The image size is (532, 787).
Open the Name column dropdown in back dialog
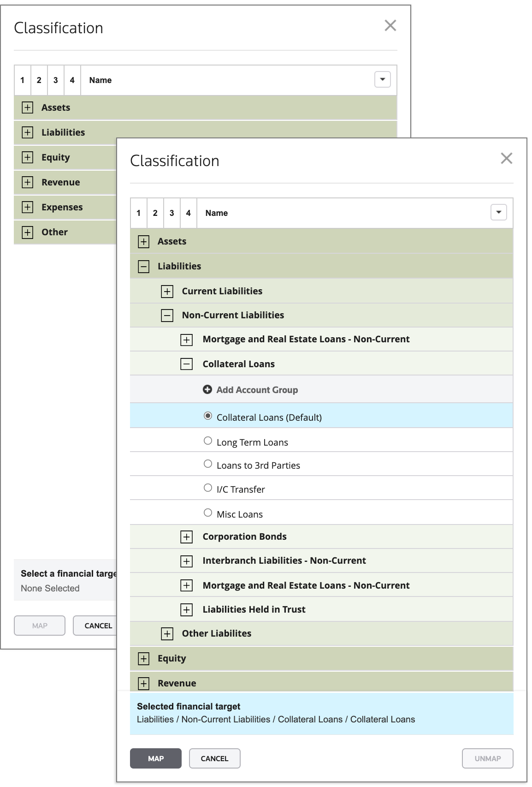(383, 79)
